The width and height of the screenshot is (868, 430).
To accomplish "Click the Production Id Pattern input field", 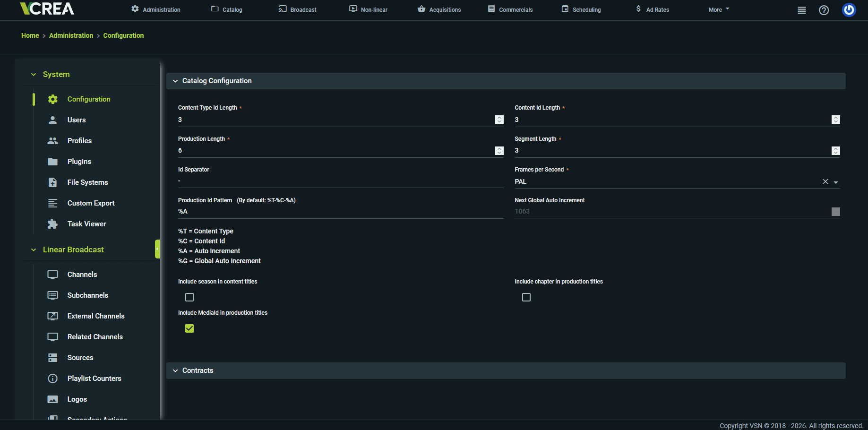I will click(x=341, y=212).
